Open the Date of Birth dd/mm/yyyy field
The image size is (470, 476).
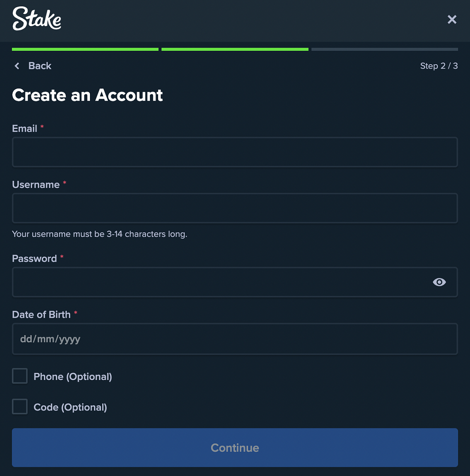click(235, 339)
